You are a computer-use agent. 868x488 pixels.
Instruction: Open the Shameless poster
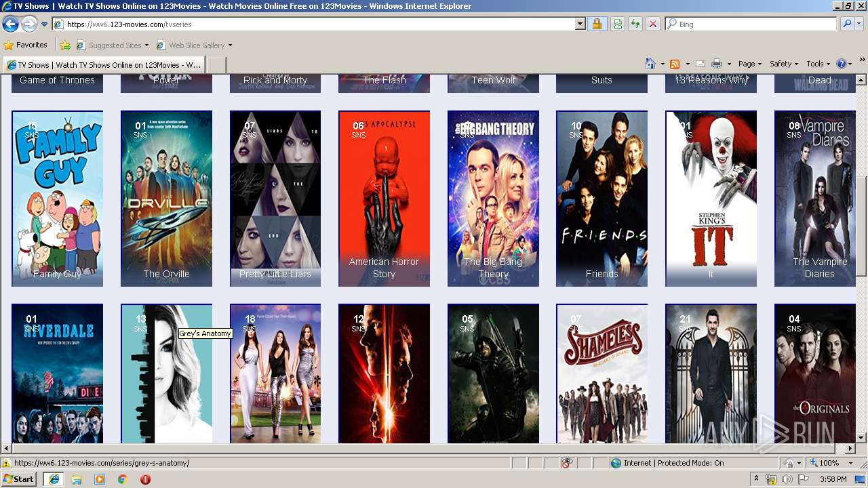pyautogui.click(x=601, y=373)
